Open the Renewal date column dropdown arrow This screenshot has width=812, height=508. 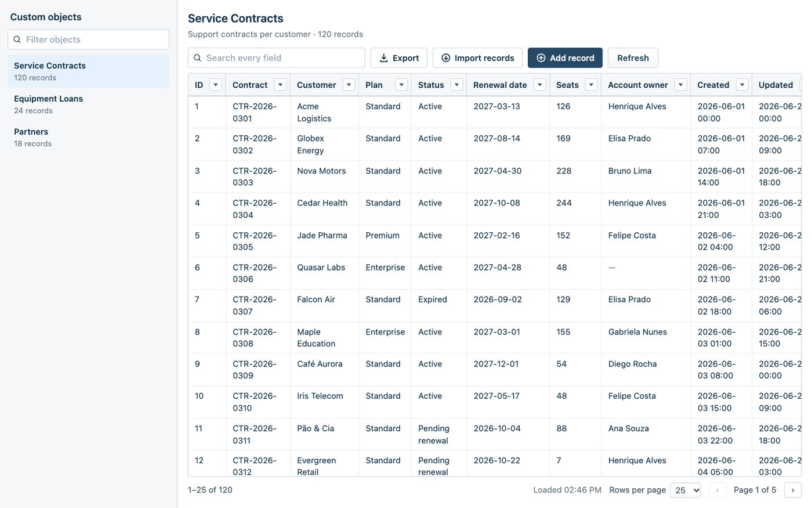coord(540,85)
